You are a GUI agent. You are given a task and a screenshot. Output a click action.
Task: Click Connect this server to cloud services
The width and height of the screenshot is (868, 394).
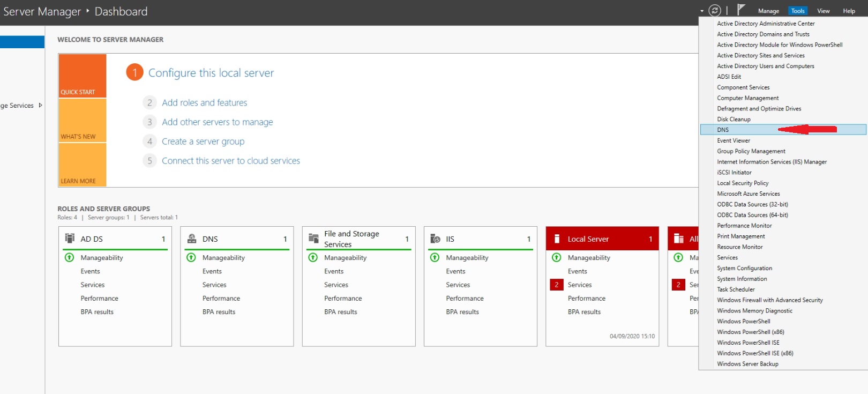coord(231,161)
